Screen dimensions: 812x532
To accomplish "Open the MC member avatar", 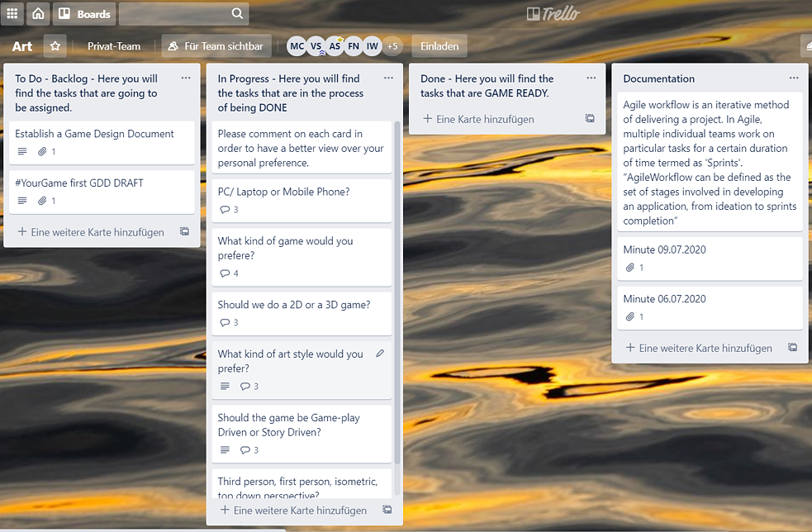I will pos(297,46).
